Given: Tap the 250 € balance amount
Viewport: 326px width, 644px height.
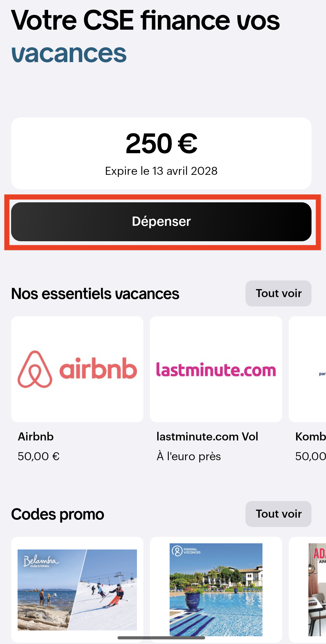Looking at the screenshot, I should point(161,144).
